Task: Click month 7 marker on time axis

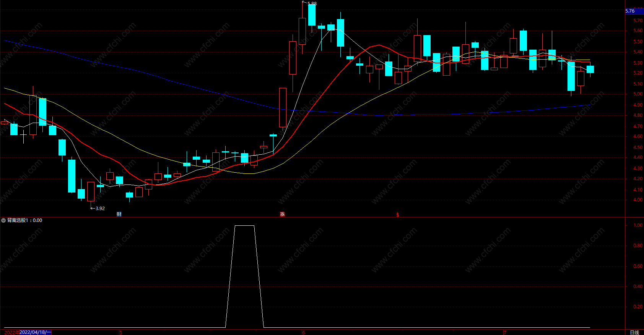Action: [x=505, y=332]
